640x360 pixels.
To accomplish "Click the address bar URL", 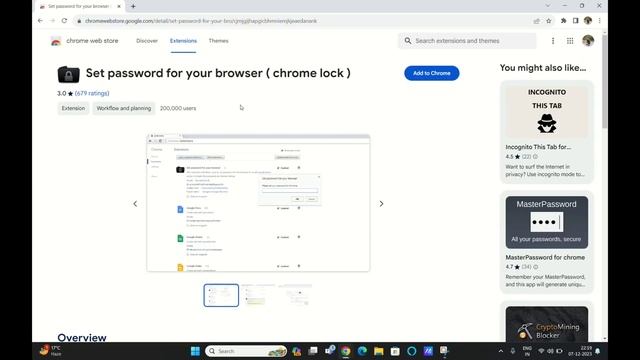I will point(201,21).
